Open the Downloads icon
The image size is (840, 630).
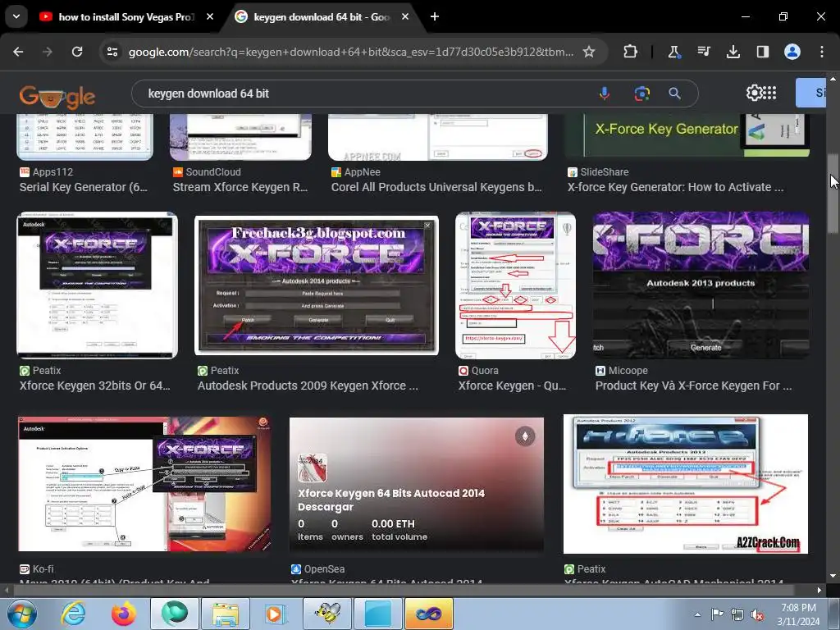(733, 52)
